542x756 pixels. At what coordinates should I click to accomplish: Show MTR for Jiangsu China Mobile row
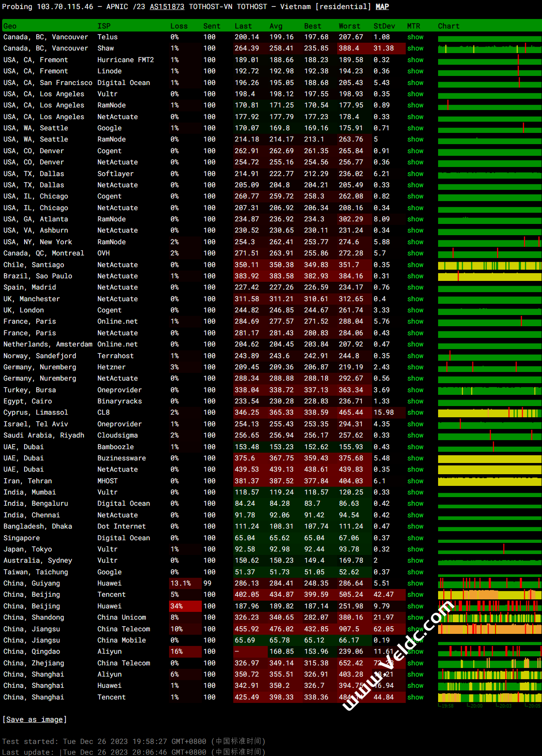click(x=415, y=640)
